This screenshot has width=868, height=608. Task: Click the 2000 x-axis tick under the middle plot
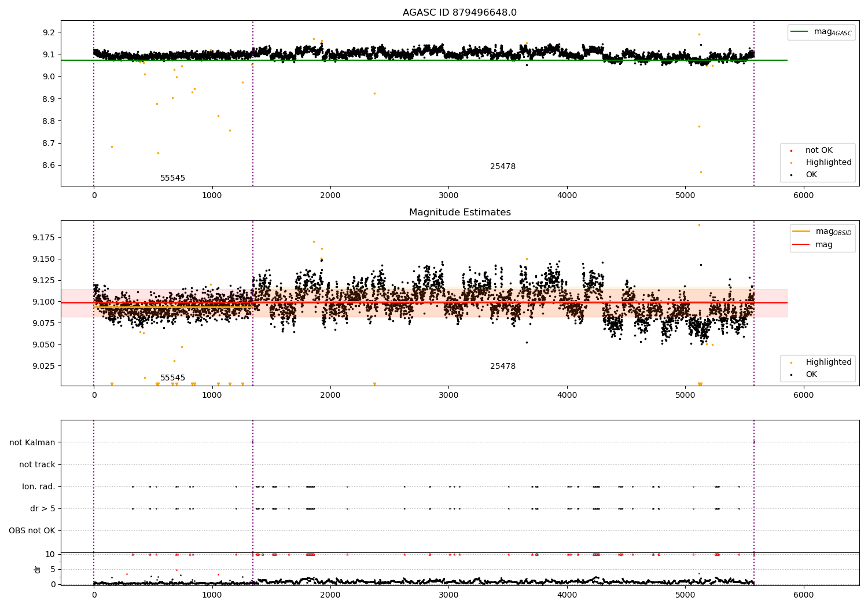(330, 395)
